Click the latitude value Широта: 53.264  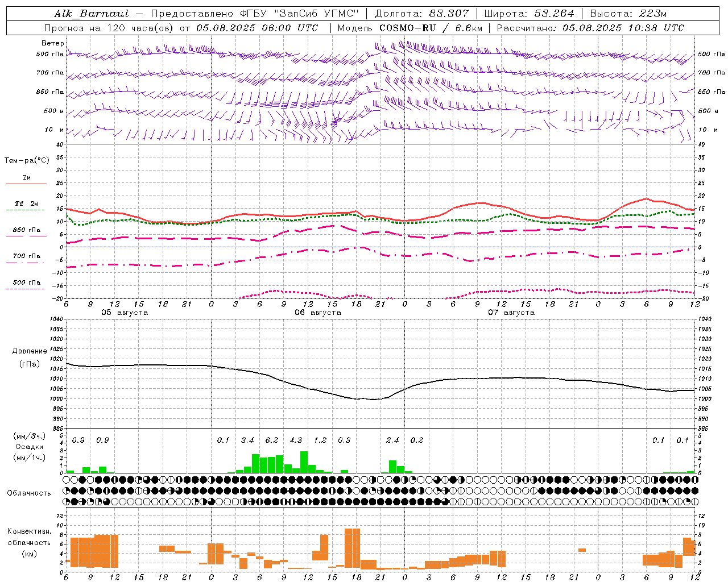[x=530, y=14]
